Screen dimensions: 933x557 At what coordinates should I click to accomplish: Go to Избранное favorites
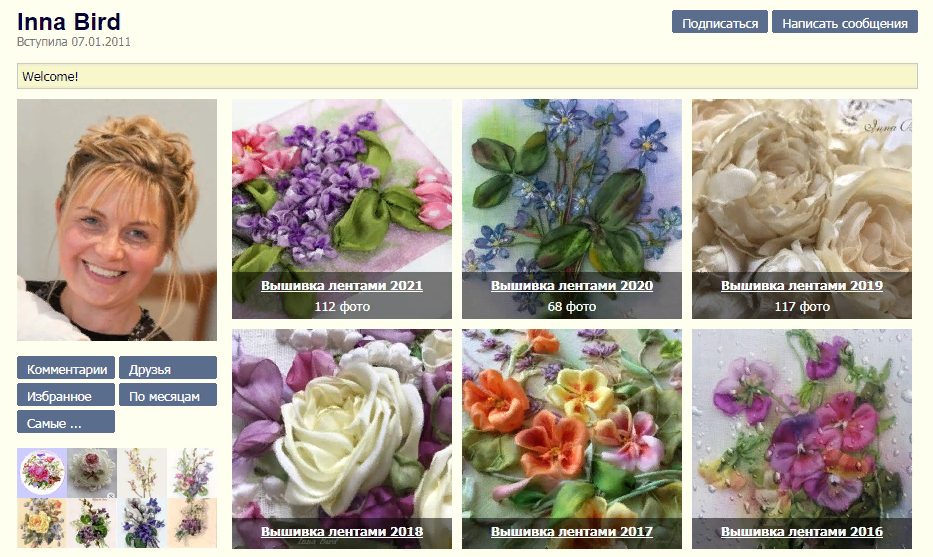pos(66,396)
